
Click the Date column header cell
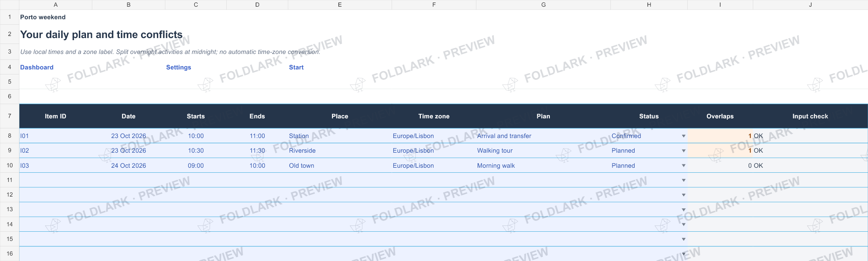point(129,116)
